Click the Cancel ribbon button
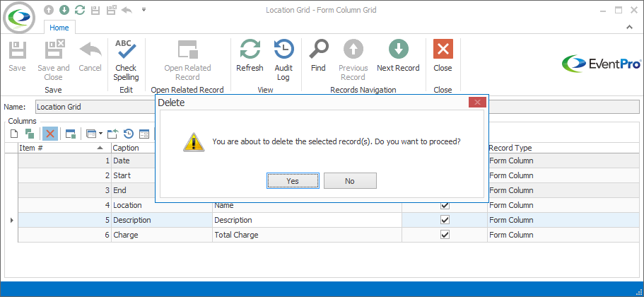 [90, 57]
